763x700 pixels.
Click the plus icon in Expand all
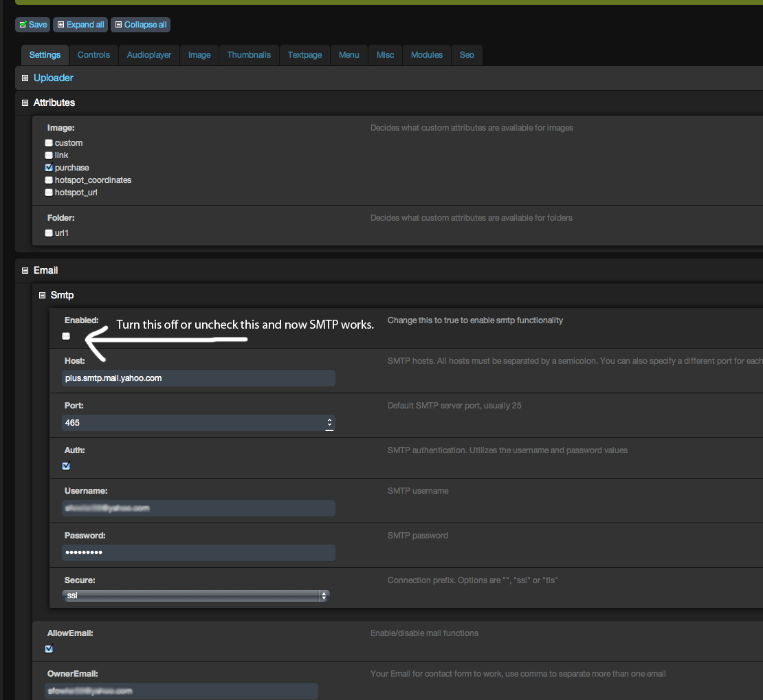(x=60, y=25)
